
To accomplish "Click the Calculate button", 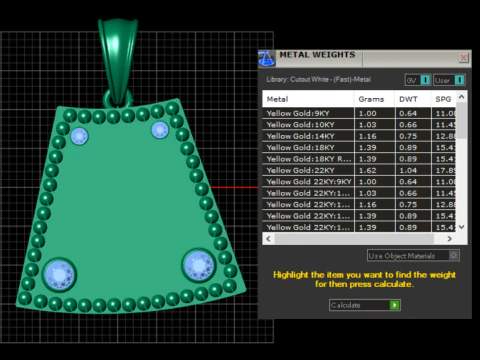I will tap(365, 305).
